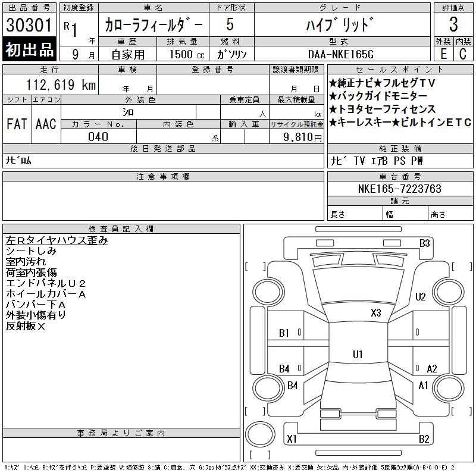This screenshot has height=476, width=476.
Task: Click mileage 112,619 km
Action: point(61,85)
